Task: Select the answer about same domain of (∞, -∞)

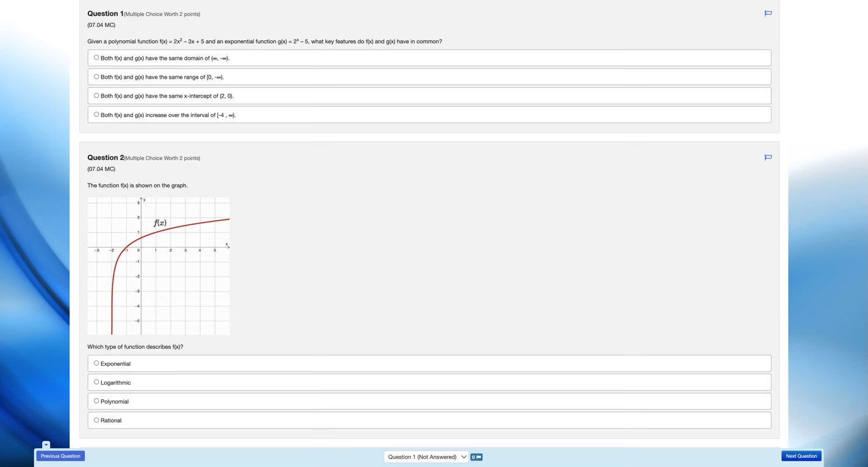Action: point(96,57)
